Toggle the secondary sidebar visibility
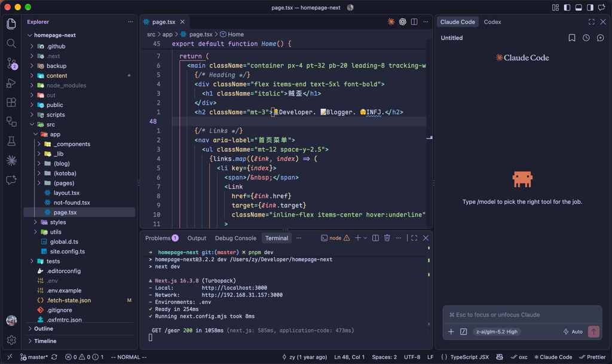This screenshot has width=612, height=364. click(x=590, y=7)
